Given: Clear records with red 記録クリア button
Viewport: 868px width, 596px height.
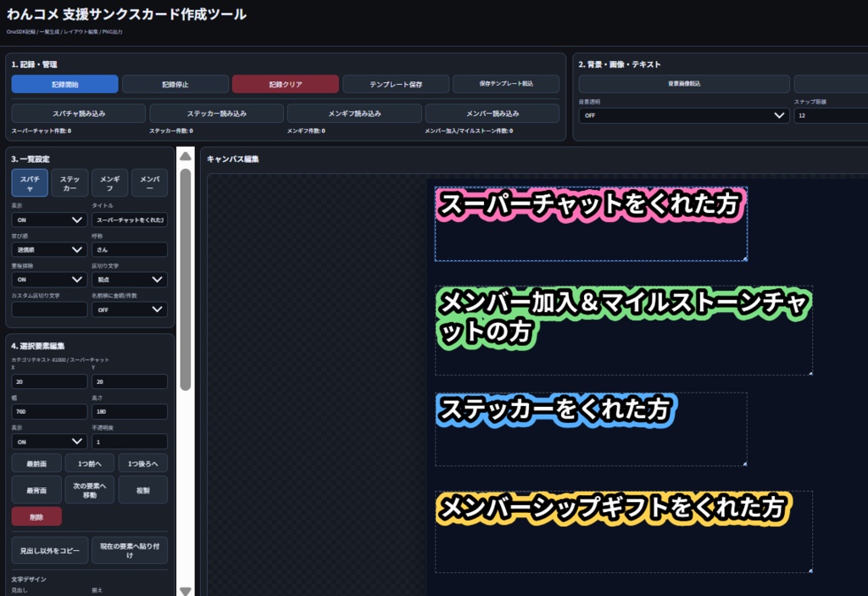Looking at the screenshot, I should 286,84.
